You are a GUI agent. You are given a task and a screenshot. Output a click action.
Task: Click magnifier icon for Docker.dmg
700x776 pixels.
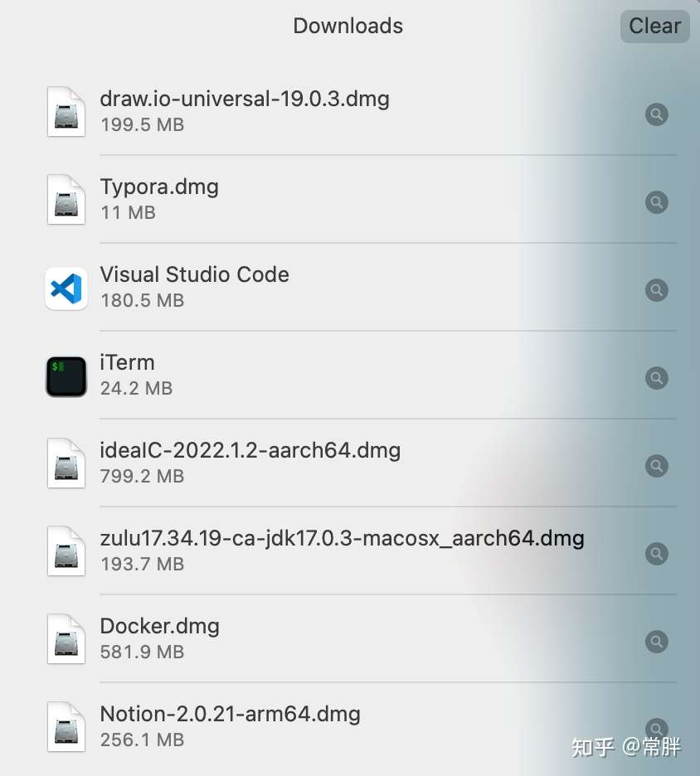[x=656, y=642]
